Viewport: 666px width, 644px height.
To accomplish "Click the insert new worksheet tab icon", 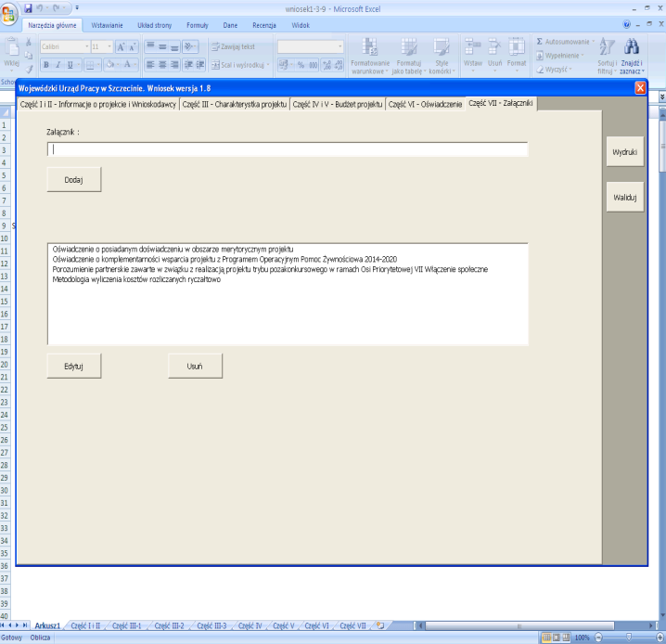I will pyautogui.click(x=380, y=625).
